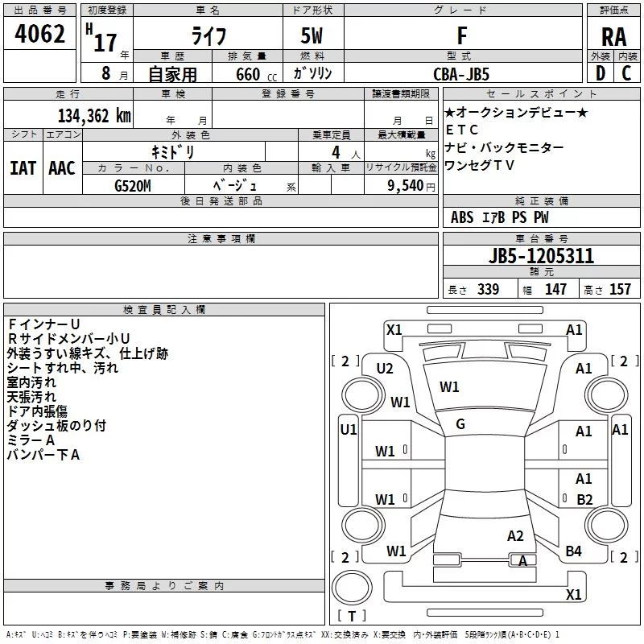Select color code G520M field
This screenshot has height=644, width=644.
(x=133, y=185)
